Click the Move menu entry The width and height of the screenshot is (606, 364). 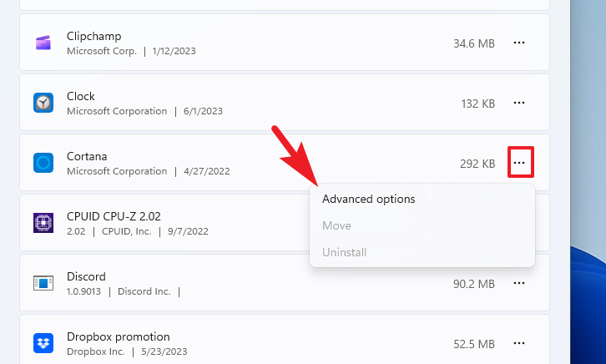tap(336, 225)
